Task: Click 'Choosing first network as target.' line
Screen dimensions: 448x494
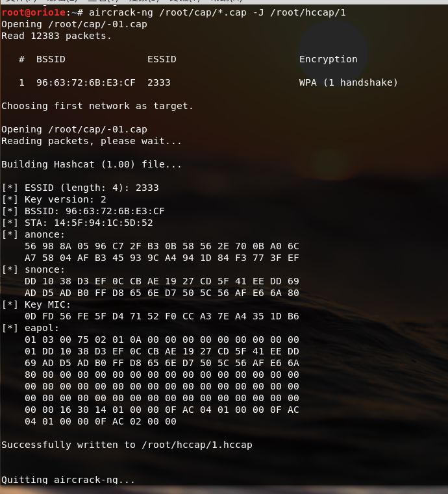Action: [97, 106]
